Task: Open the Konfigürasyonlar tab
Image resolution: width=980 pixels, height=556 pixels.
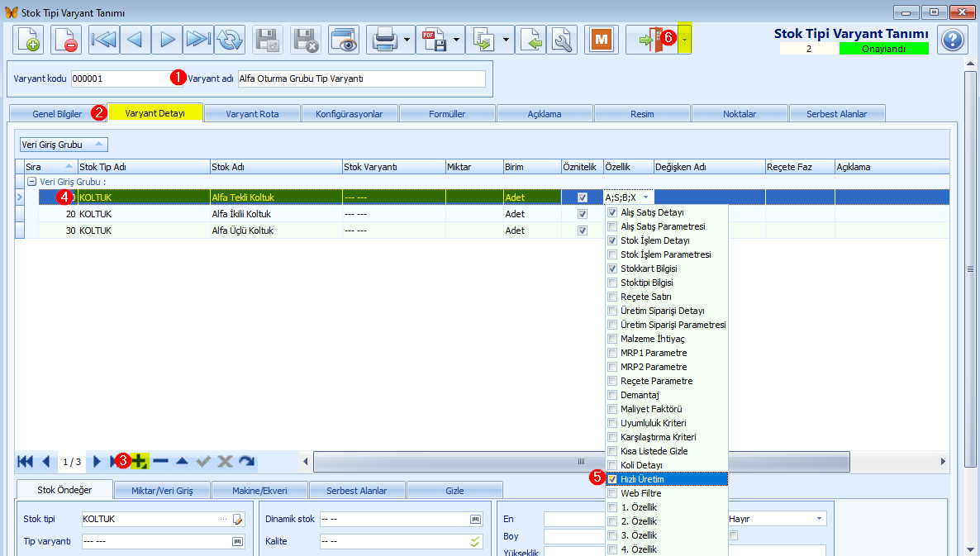Action: pyautogui.click(x=350, y=114)
